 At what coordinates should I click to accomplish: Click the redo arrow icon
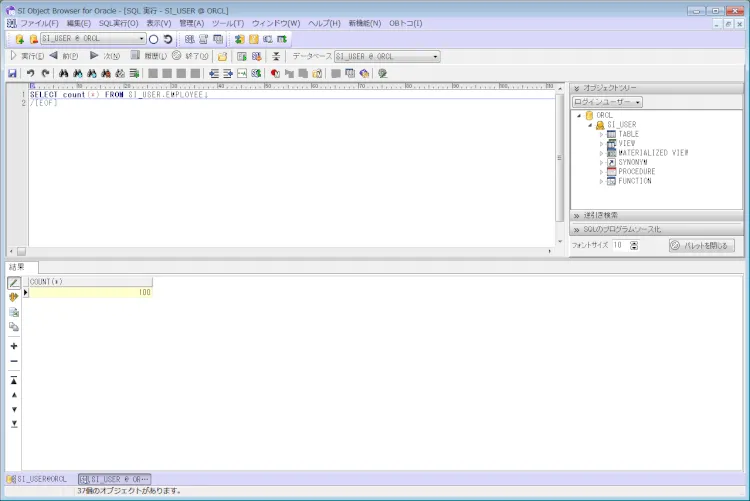click(45, 73)
